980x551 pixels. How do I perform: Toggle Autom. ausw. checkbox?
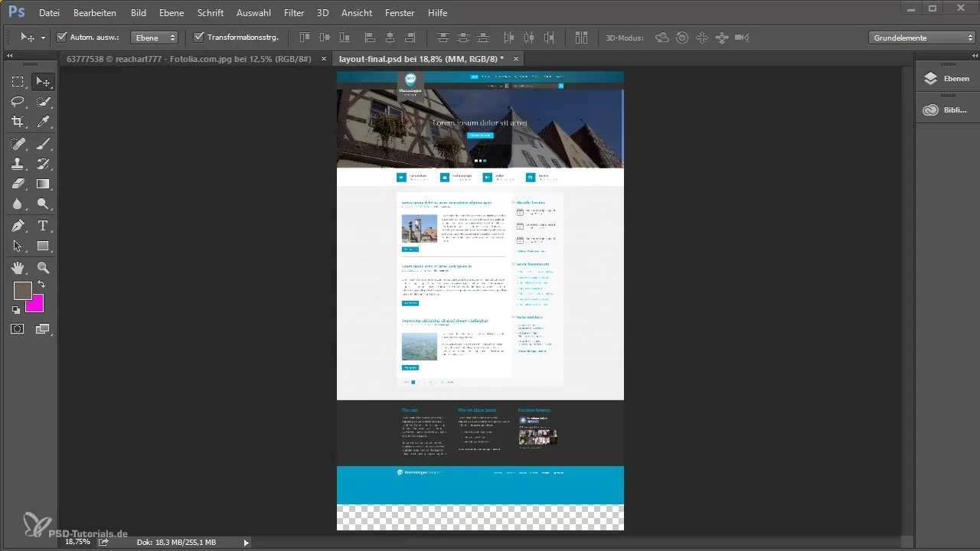click(62, 37)
